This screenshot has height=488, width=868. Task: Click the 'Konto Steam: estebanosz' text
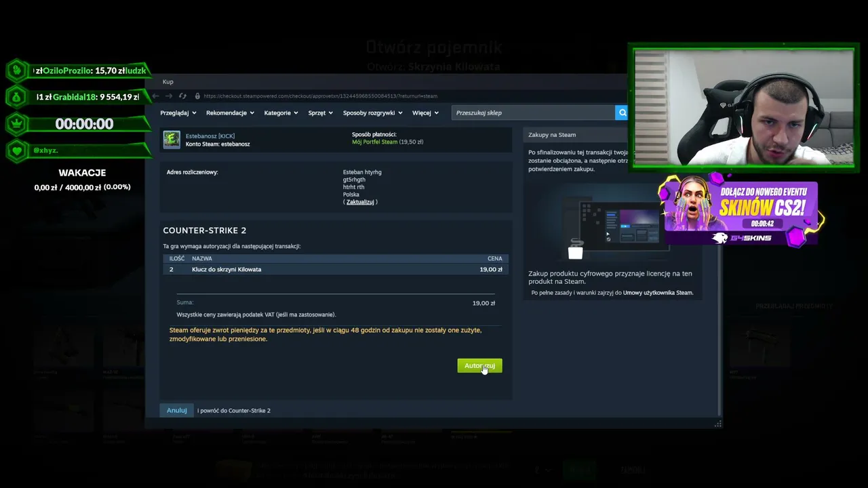(x=218, y=144)
